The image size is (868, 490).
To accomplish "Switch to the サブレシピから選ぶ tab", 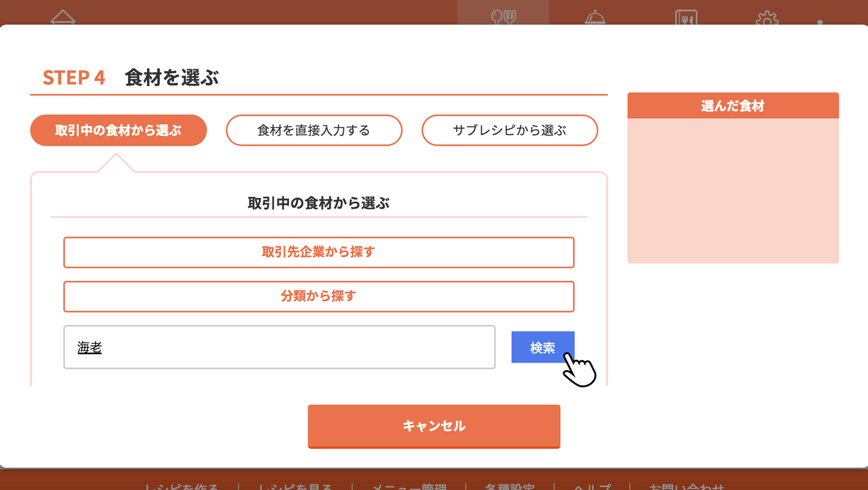I will point(509,130).
